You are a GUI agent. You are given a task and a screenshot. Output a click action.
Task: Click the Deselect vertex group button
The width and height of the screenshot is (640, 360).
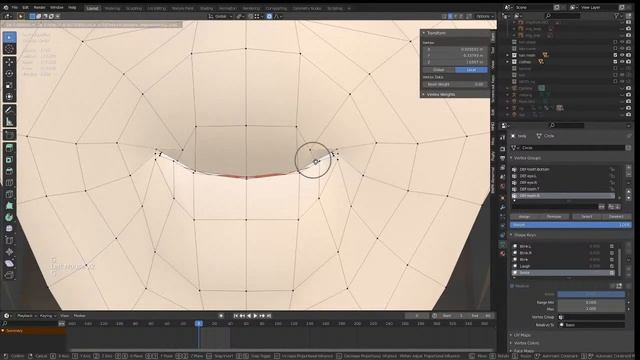(x=616, y=217)
